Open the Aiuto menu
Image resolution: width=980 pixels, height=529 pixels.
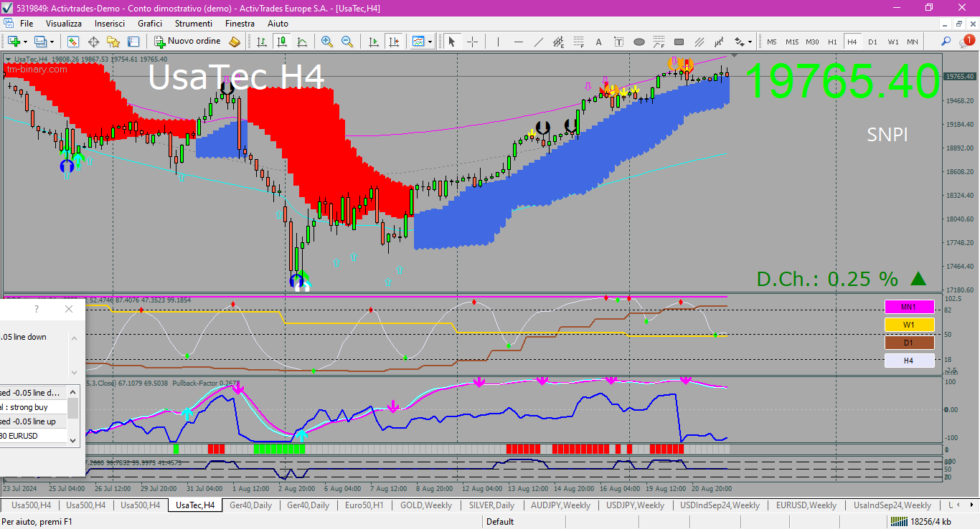pyautogui.click(x=278, y=24)
